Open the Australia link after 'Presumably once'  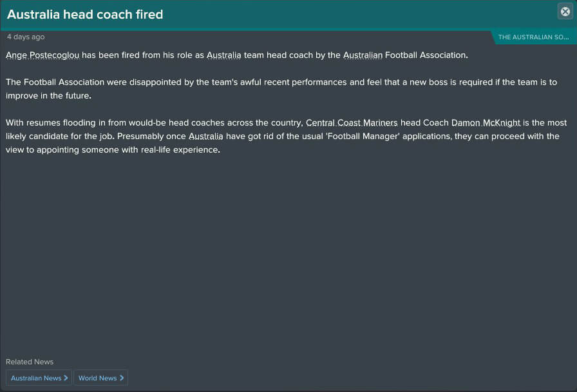[x=205, y=136]
